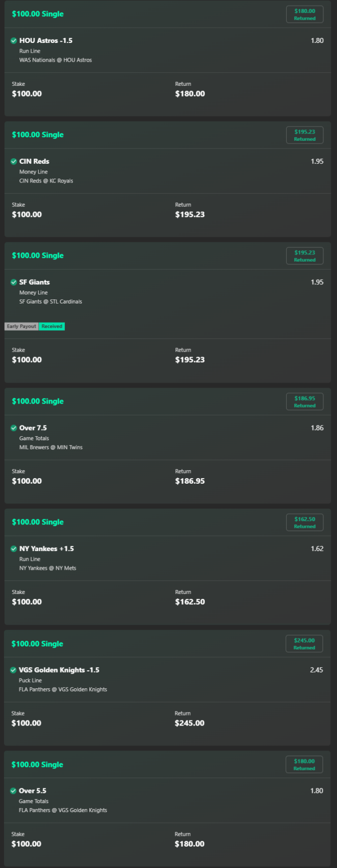337x868 pixels.
Task: Click the checkmark icon beside Over 7.5
Action: point(12,428)
